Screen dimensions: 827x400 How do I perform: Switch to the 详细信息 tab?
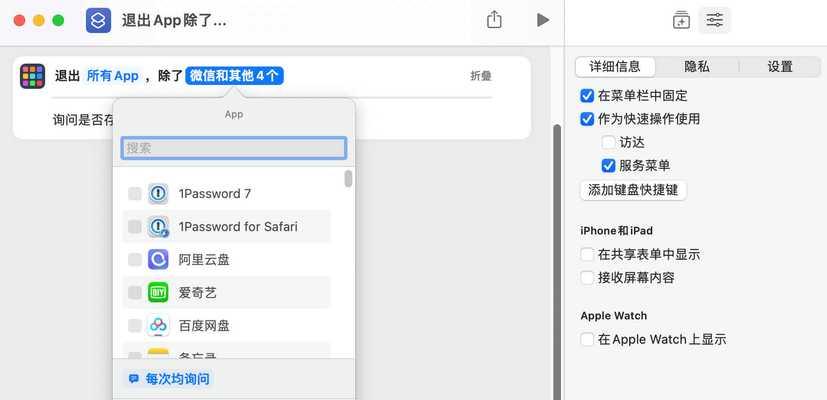point(615,66)
